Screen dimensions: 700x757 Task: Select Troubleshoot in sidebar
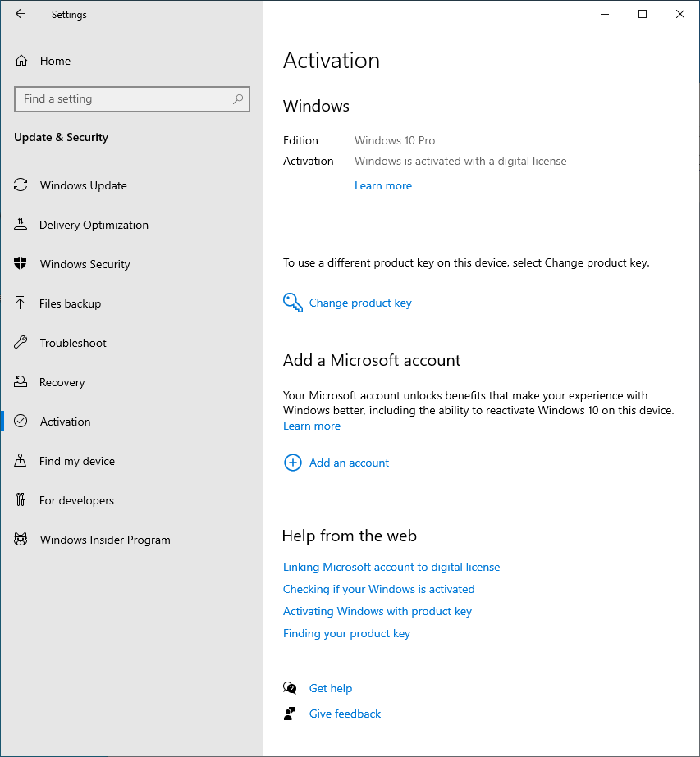tap(73, 343)
